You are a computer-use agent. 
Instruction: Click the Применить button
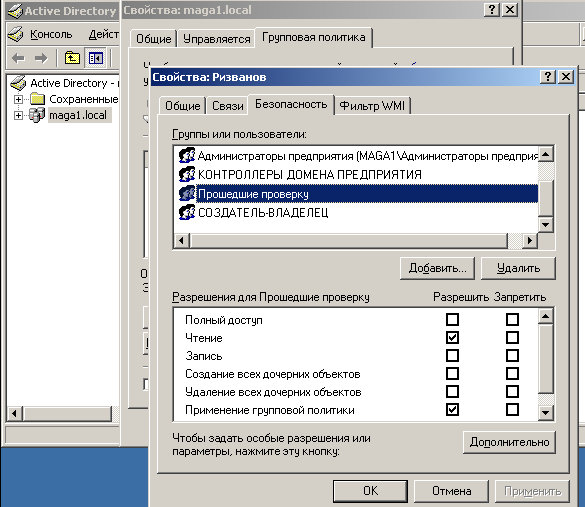coord(532,491)
